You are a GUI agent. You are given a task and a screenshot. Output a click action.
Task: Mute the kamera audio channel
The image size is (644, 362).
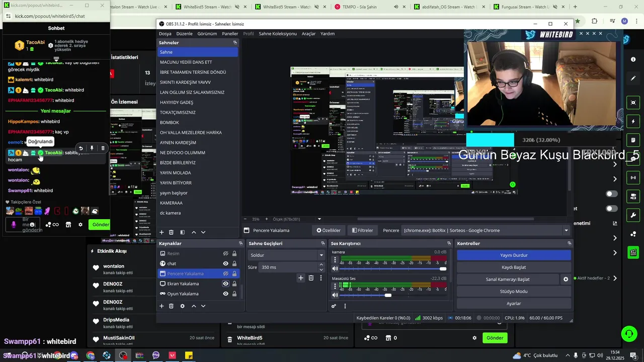(335, 269)
